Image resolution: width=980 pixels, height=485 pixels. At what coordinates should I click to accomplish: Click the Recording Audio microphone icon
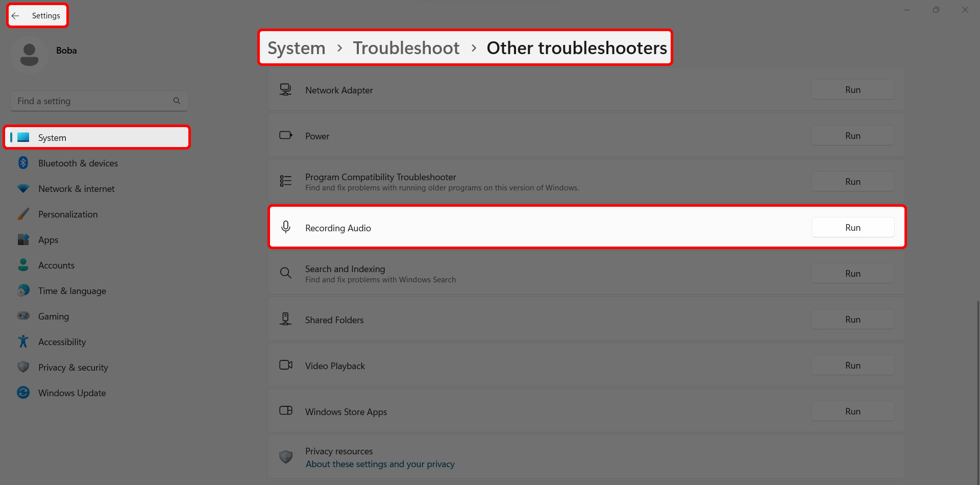286,227
